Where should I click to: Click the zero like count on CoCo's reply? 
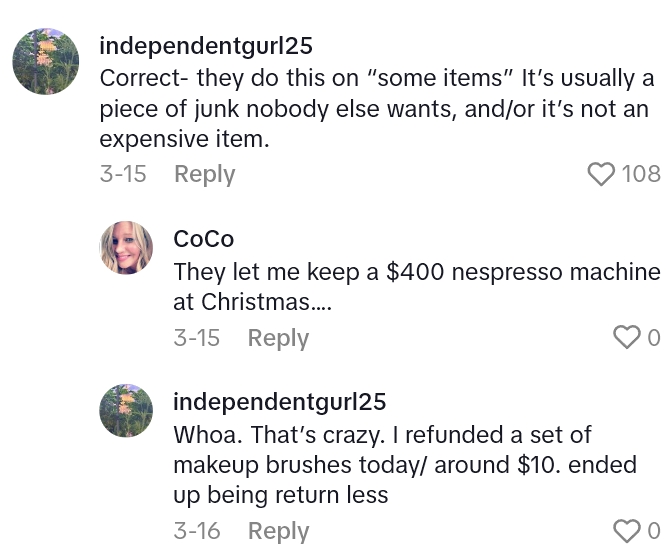pyautogui.click(x=654, y=338)
